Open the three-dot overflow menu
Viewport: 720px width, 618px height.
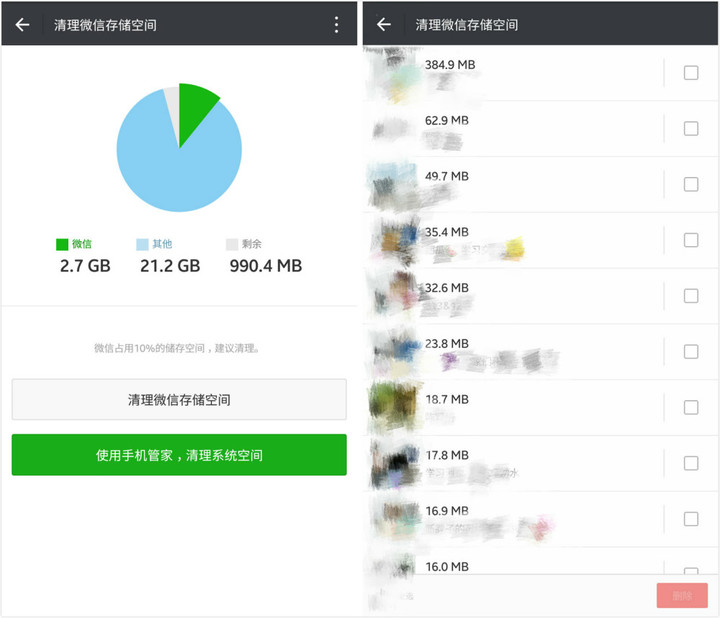(x=336, y=24)
